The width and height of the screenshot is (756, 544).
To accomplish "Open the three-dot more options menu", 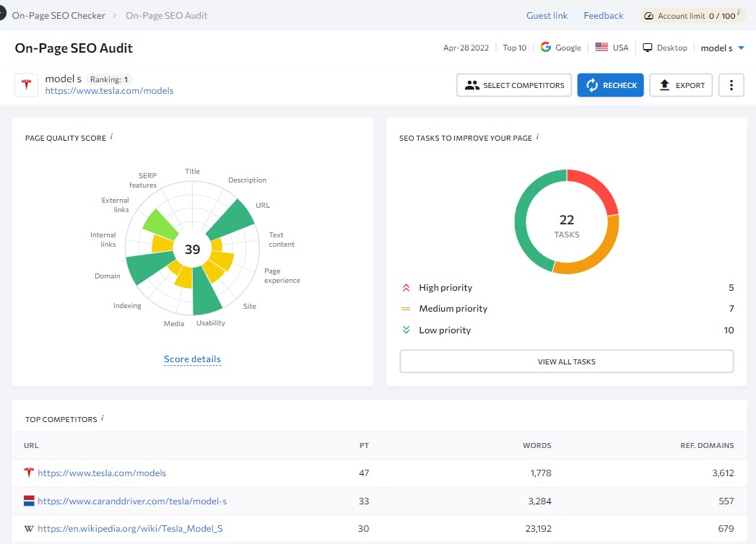I will pyautogui.click(x=731, y=85).
